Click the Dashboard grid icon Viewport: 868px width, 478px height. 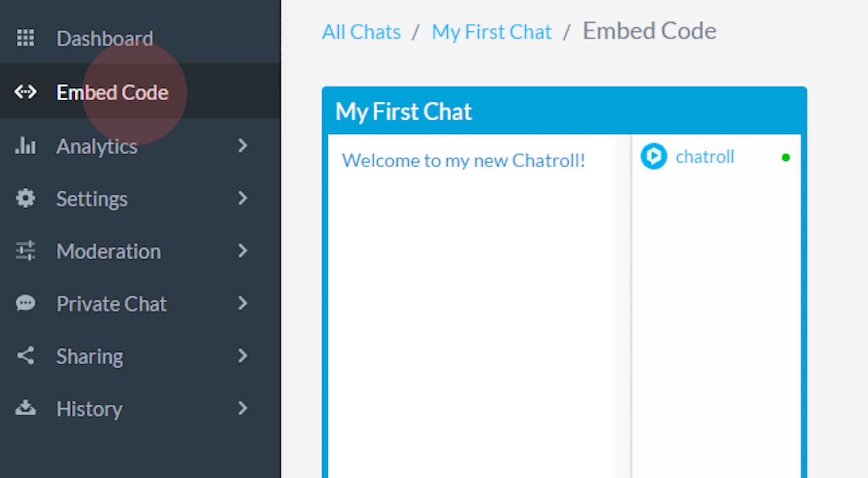(x=25, y=38)
